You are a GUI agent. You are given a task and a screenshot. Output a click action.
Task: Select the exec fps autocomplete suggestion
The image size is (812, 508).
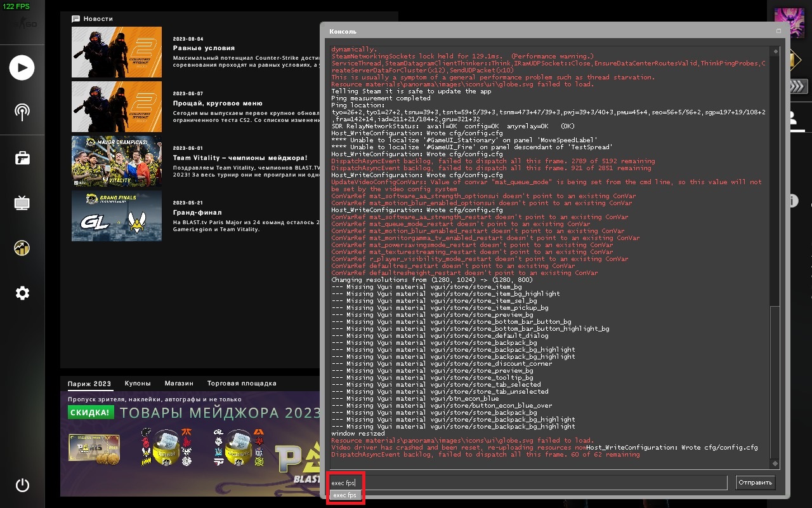[345, 495]
